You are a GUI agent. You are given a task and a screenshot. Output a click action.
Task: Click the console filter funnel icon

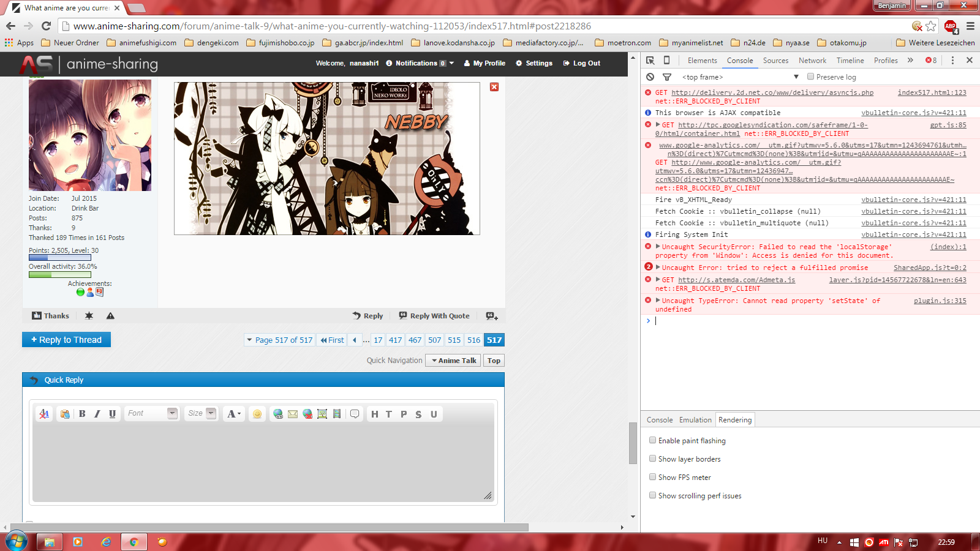point(667,77)
